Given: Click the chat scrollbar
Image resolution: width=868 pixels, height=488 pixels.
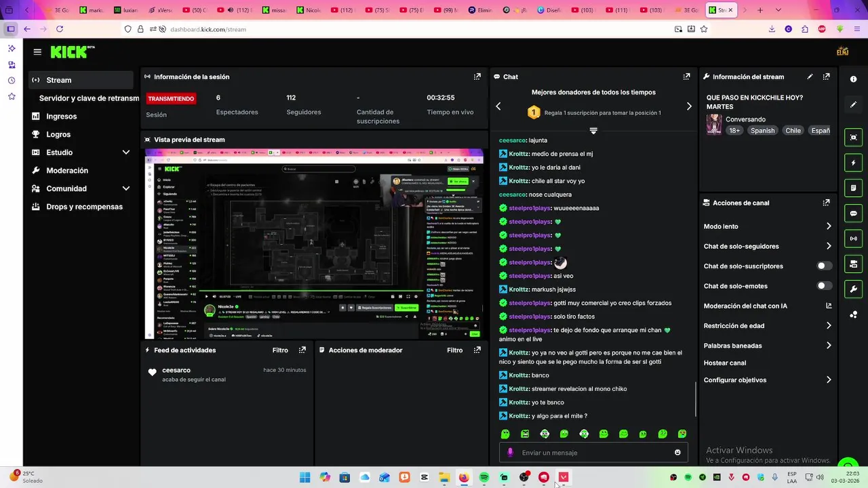Looking at the screenshot, I should click(695, 400).
